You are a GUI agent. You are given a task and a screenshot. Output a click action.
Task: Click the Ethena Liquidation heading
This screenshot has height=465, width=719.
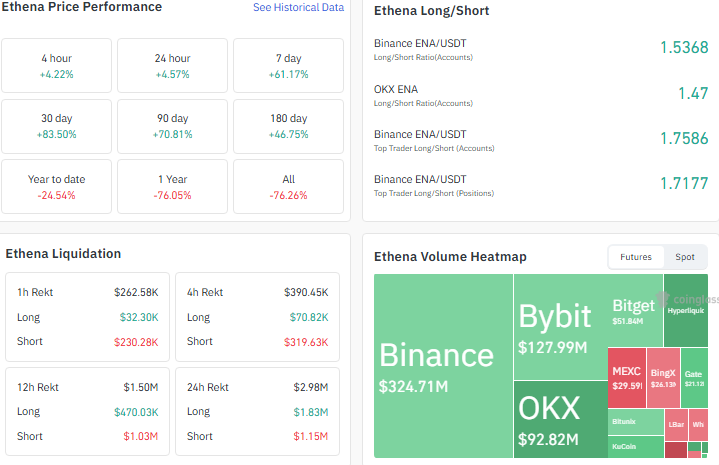pos(63,254)
